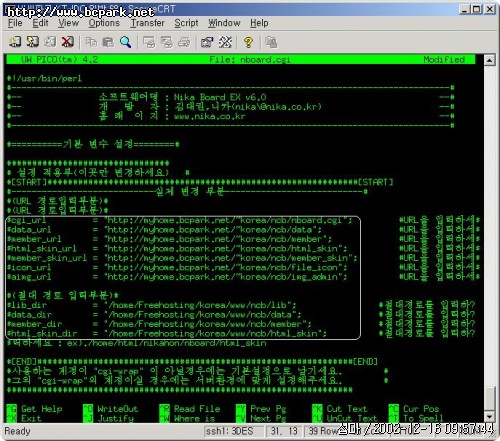This screenshot has height=441, width=500.
Task: Click the last grayed toolbar icon
Action: click(271, 42)
